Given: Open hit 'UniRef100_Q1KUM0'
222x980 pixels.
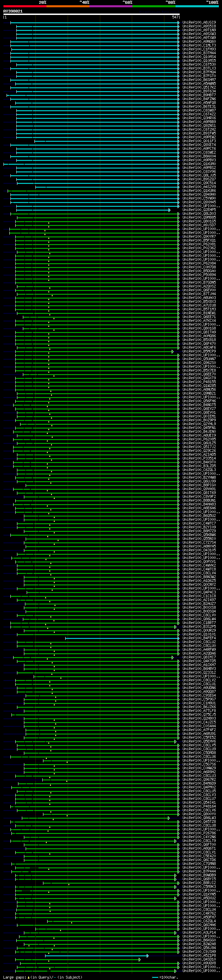Looking at the screenshot, I should click(x=199, y=164).
